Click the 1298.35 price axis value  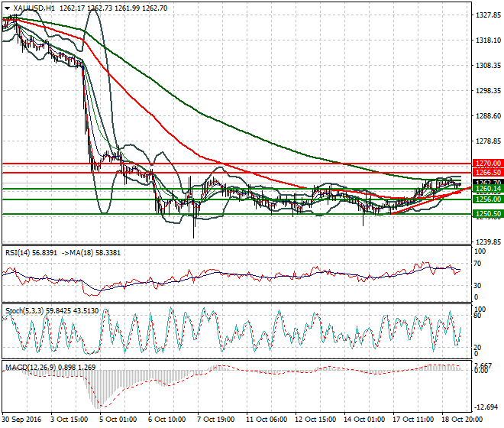click(x=488, y=91)
